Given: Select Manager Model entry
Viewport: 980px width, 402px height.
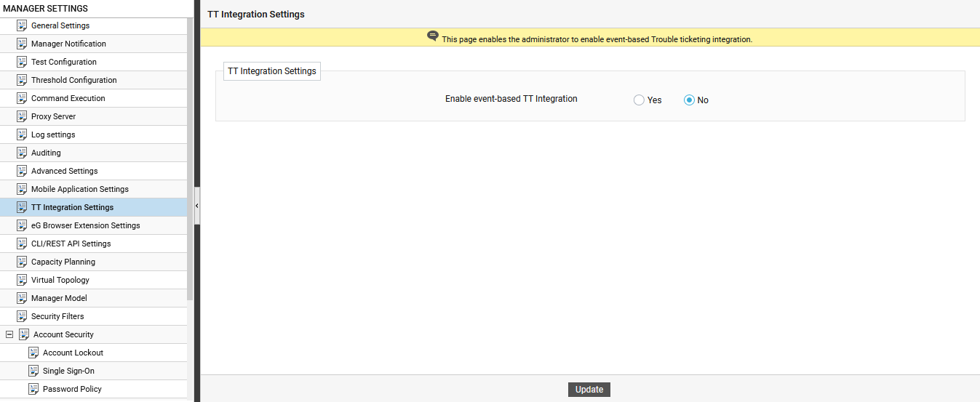Looking at the screenshot, I should pyautogui.click(x=59, y=298).
